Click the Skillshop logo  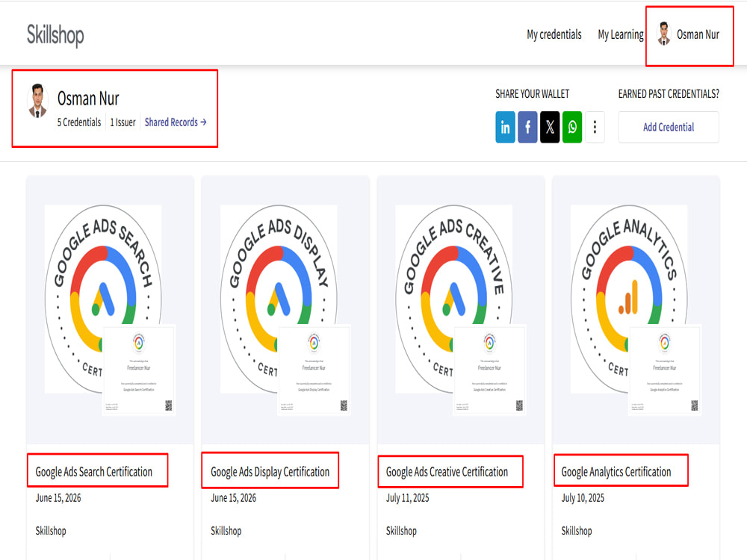pos(55,35)
